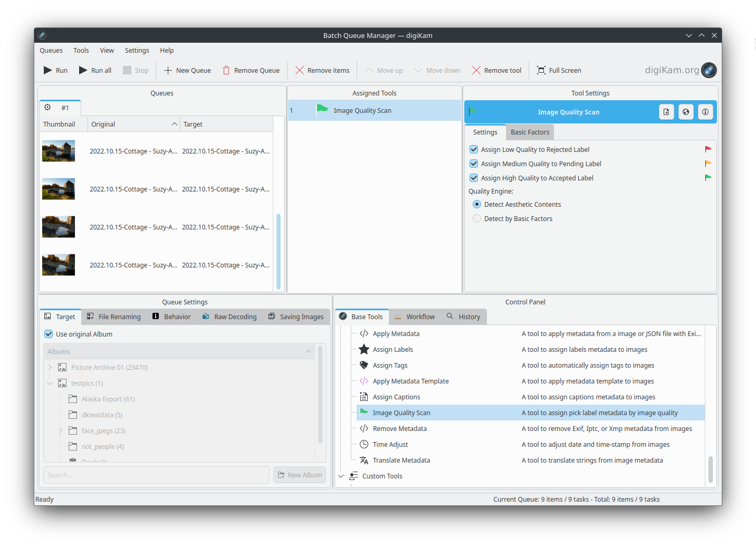Click the globe icon in Tool Settings header
Viewport: 756px width, 546px height.
pos(685,112)
